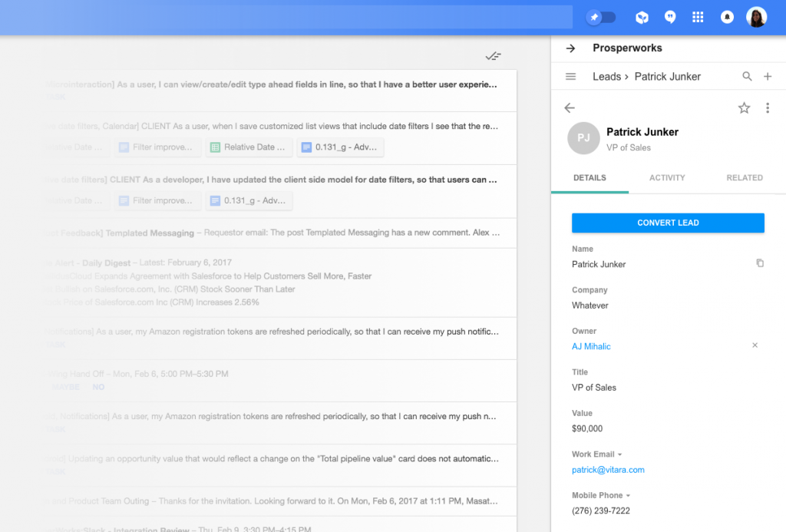The image size is (786, 532).
Task: Remove AJ Mihalic as owner with the x
Action: tap(755, 345)
